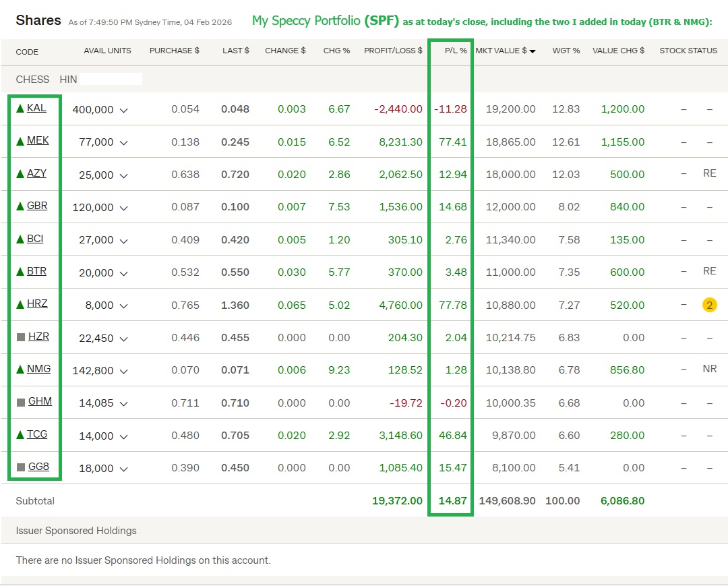Open the GBR stock code link
Viewport: 728px width, 586px height.
tap(37, 206)
